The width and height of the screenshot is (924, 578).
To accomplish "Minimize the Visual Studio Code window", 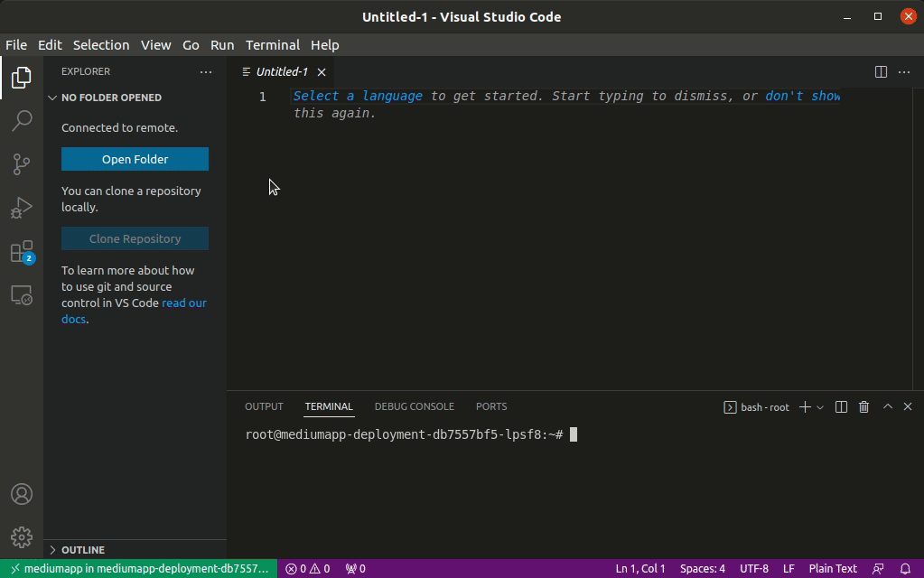I will click(x=847, y=16).
